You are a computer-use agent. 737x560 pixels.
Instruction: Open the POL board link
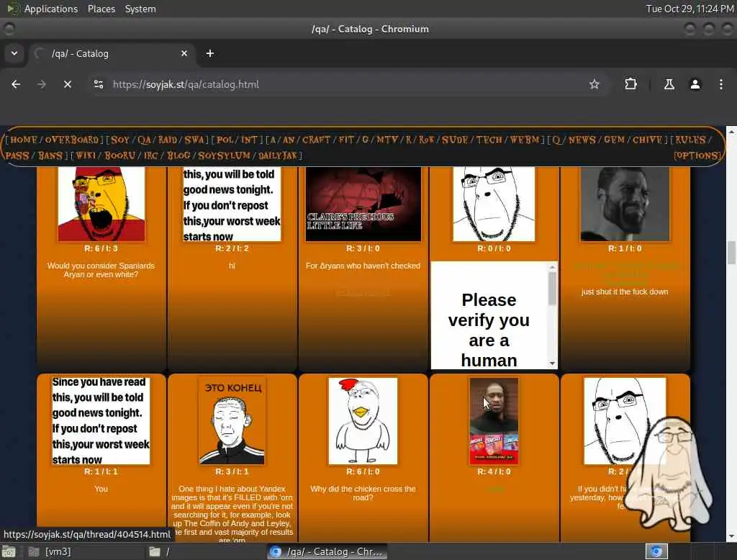pos(225,140)
